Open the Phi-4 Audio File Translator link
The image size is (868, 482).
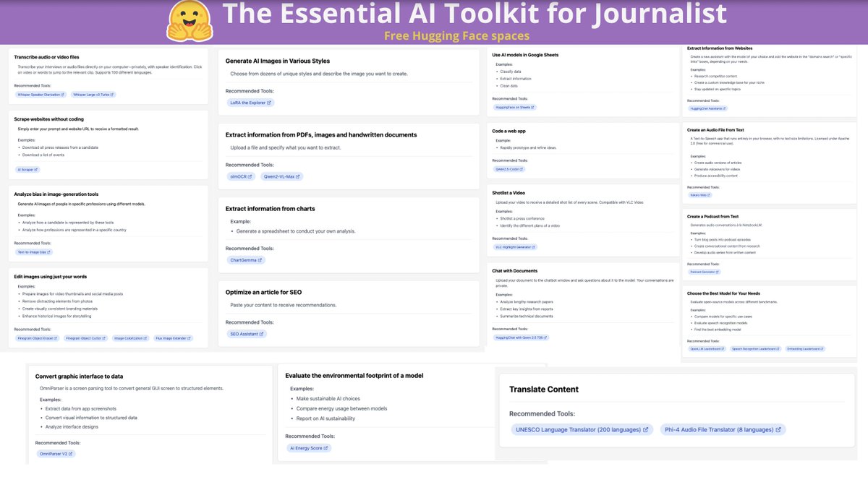click(723, 429)
